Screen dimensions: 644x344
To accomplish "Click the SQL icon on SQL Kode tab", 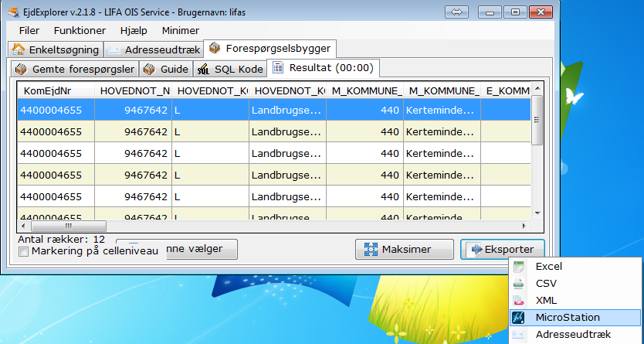I will click(x=203, y=69).
